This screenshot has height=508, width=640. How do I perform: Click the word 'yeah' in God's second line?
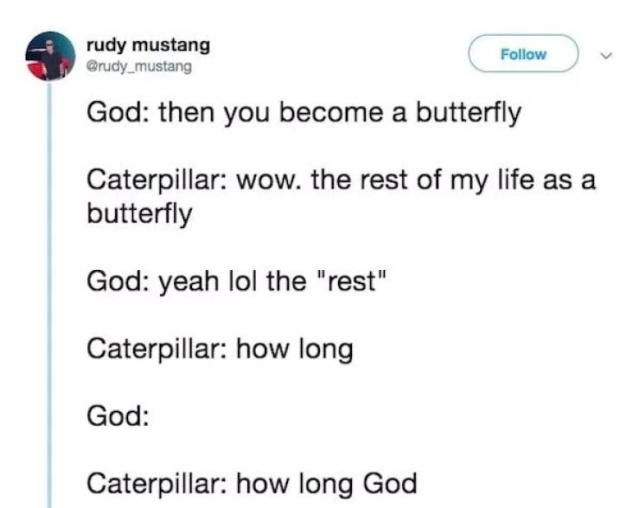(x=189, y=282)
